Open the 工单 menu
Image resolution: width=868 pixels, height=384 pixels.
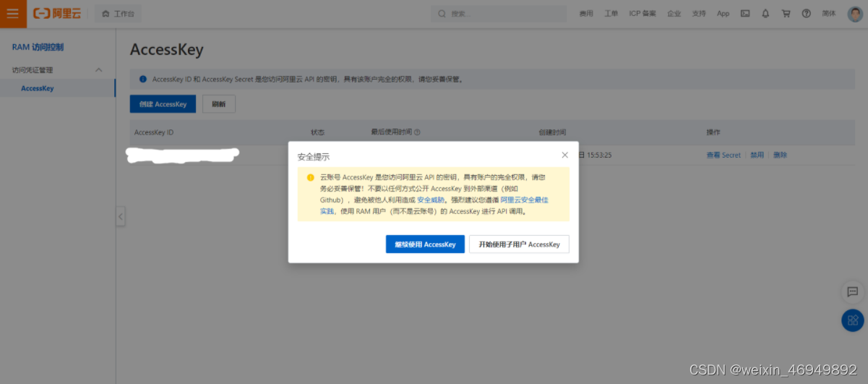(x=611, y=14)
